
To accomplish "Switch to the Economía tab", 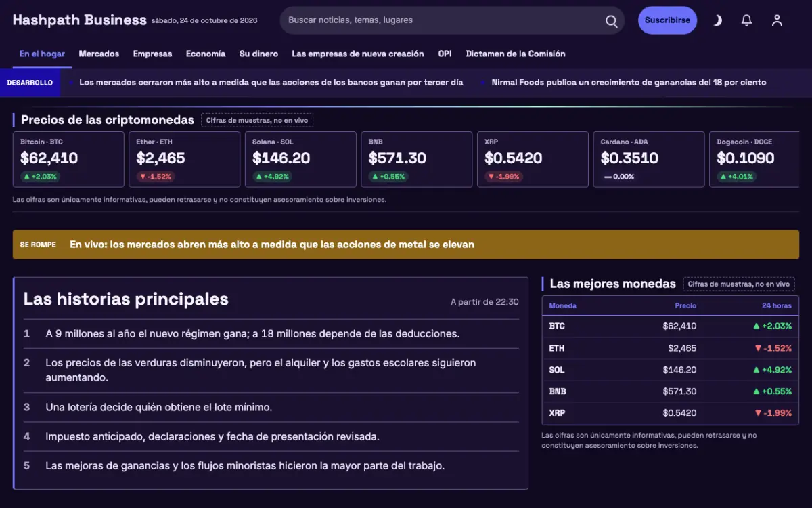I will point(206,54).
